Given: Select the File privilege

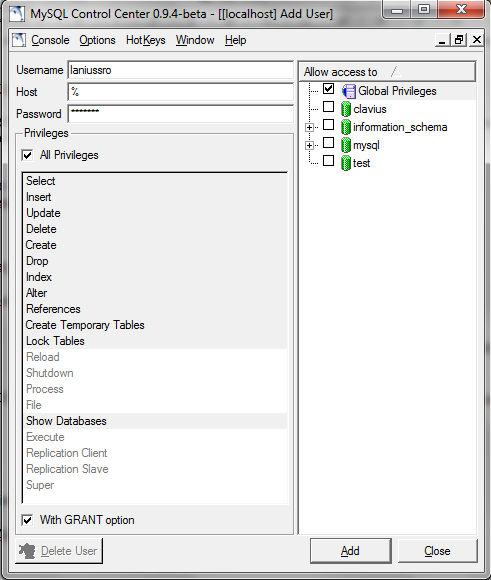Looking at the screenshot, I should point(155,405).
